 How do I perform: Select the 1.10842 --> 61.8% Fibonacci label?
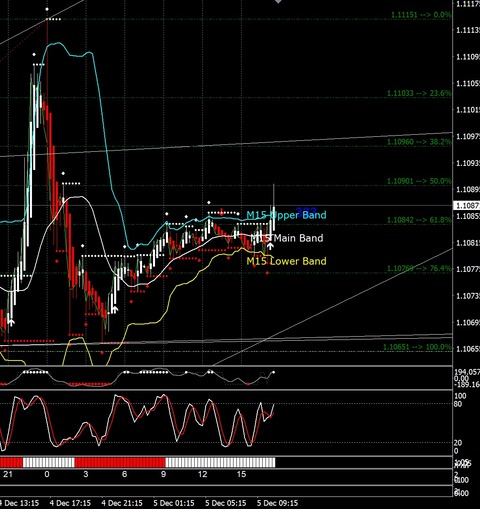pyautogui.click(x=419, y=220)
